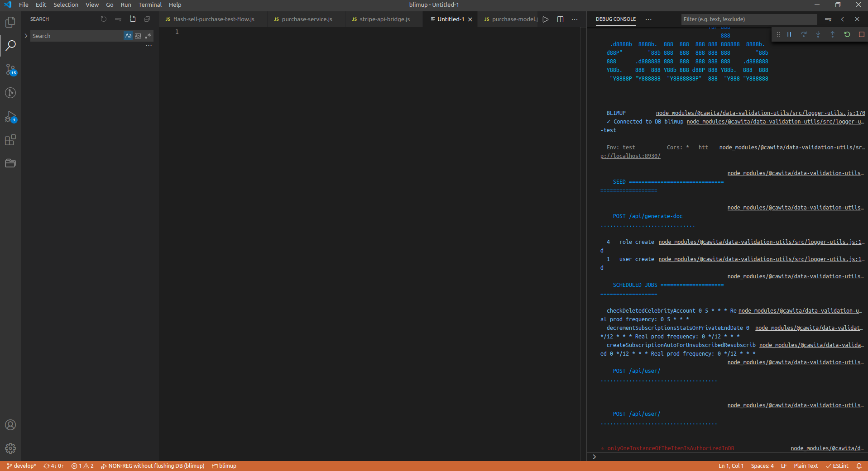
Task: Enable Use Regular Expression search option
Action: pyautogui.click(x=148, y=36)
